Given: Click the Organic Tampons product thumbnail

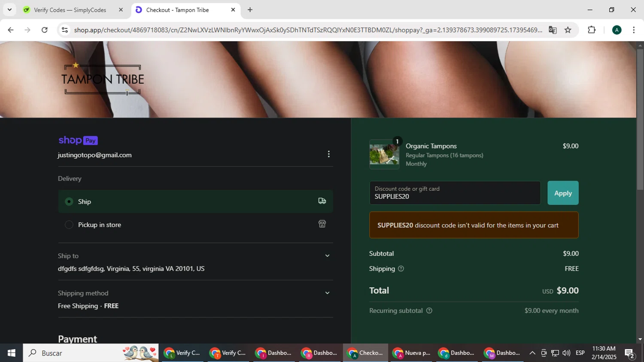Looking at the screenshot, I should click(x=384, y=154).
